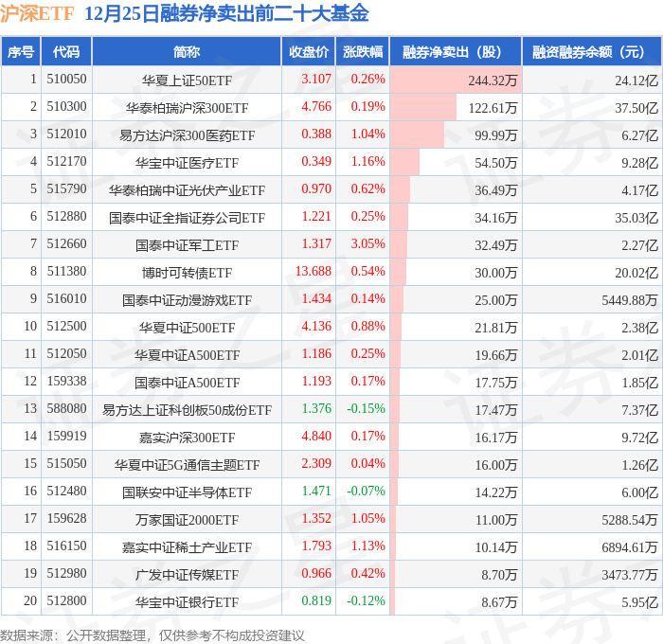Select the fund 国泰中证动漫游戏ETF
663x644 pixels.
(x=187, y=300)
